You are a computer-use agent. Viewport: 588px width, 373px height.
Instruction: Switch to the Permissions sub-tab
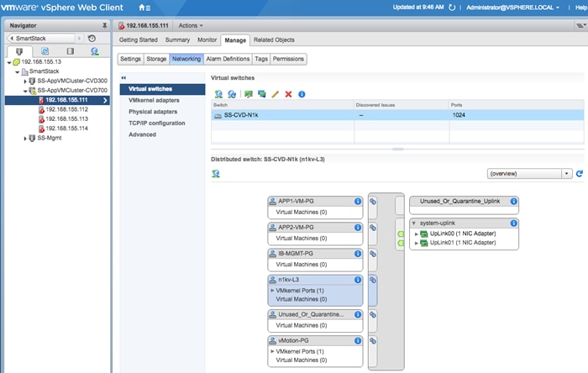288,59
